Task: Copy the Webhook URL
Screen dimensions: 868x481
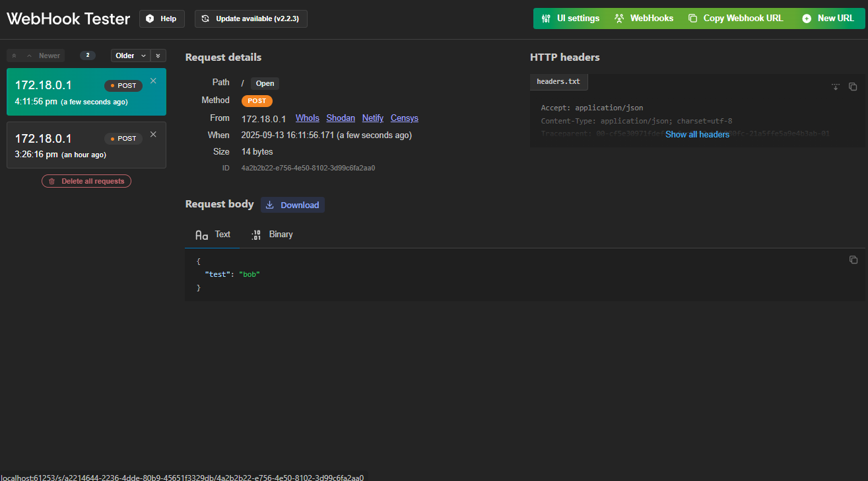Action: pyautogui.click(x=735, y=18)
